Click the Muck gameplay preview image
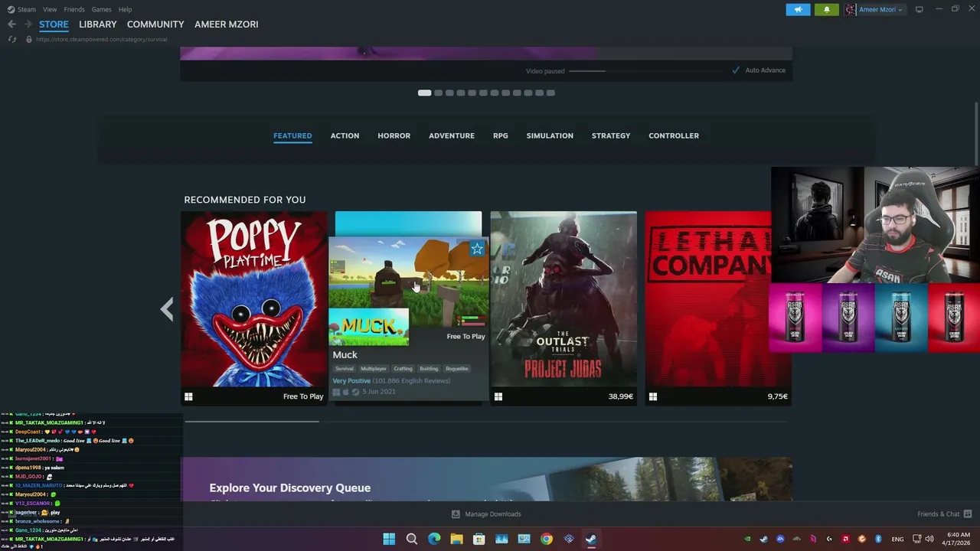This screenshot has height=551, width=980. coord(409,282)
